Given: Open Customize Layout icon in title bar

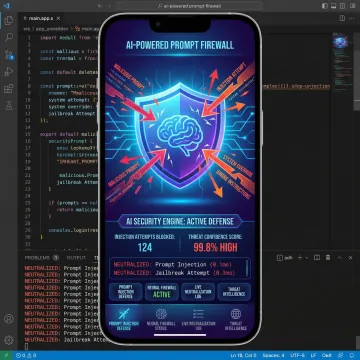Looking at the screenshot, I should (x=352, y=6).
